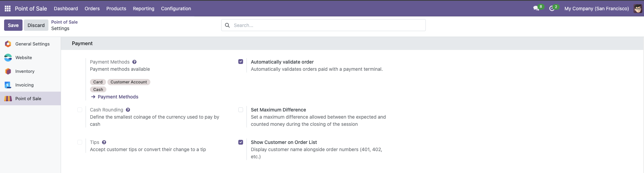Open Invoicing settings in sidebar

click(x=30, y=85)
